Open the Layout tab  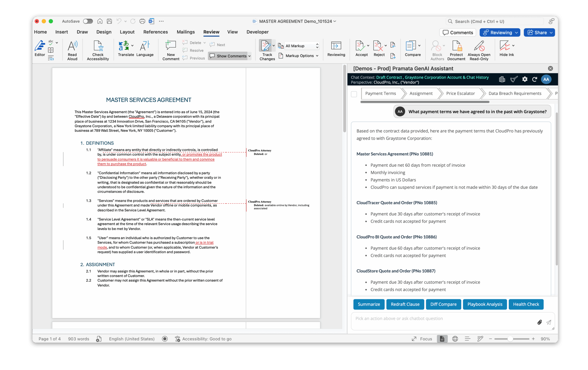[x=127, y=32]
